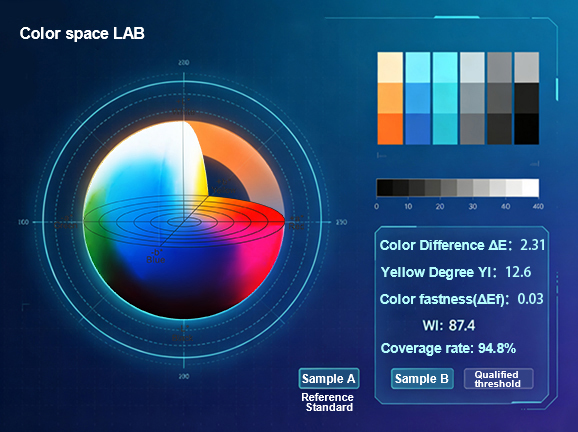
Task: Select the pale sky-blue swatch
Action: point(418,67)
